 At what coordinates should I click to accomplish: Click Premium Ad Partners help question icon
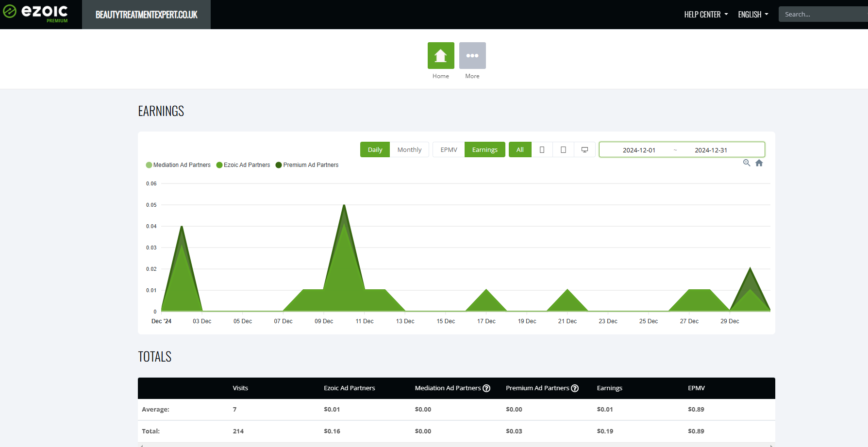pyautogui.click(x=575, y=388)
